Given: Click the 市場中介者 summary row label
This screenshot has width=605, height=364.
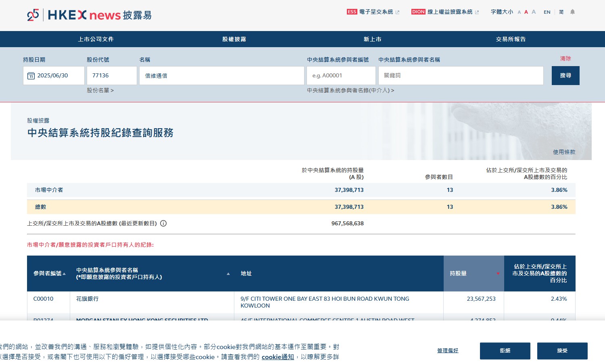Looking at the screenshot, I should 49,190.
